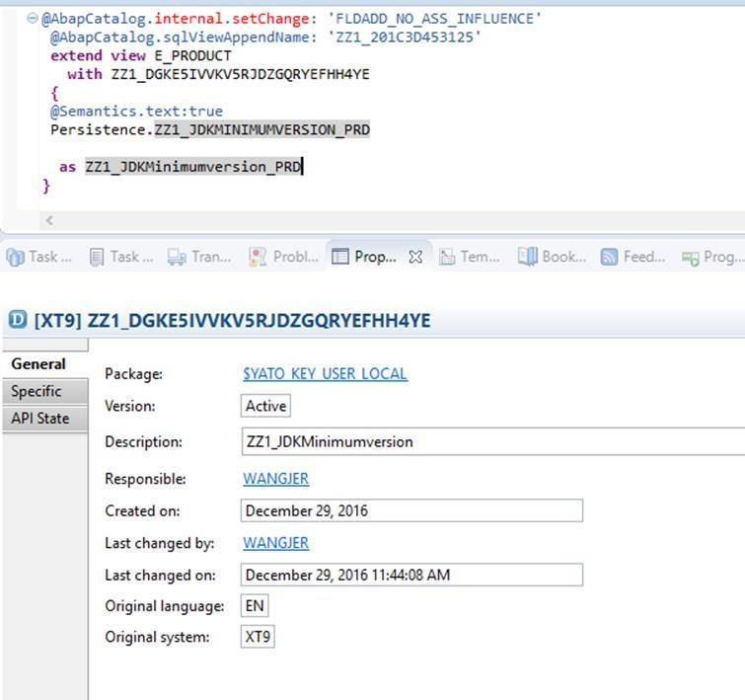Open the Progress view tab
Viewport: 745px width, 700px height.
pyautogui.click(x=712, y=257)
